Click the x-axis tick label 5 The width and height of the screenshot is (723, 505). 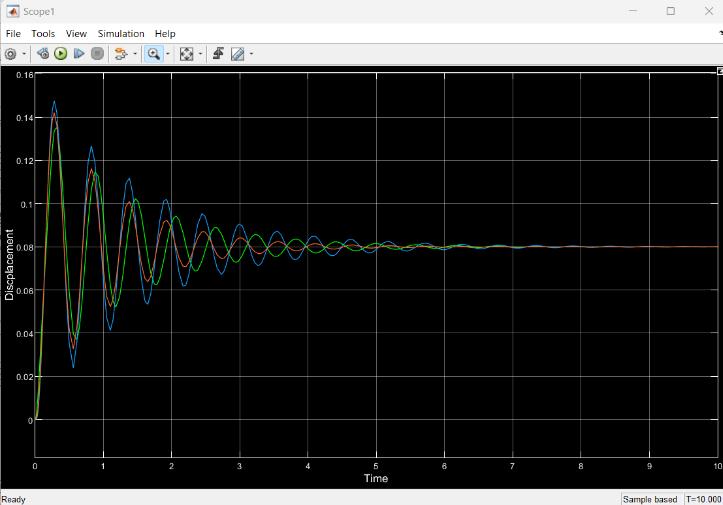376,466
